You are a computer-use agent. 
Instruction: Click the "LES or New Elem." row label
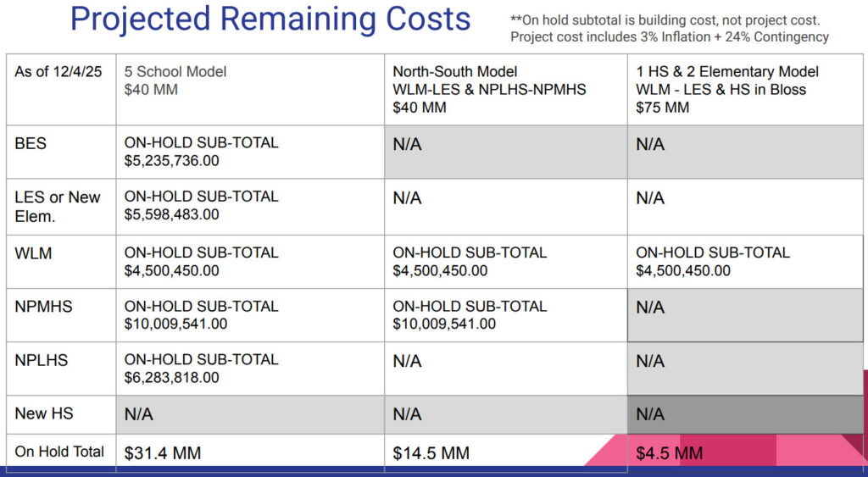pyautogui.click(x=58, y=206)
